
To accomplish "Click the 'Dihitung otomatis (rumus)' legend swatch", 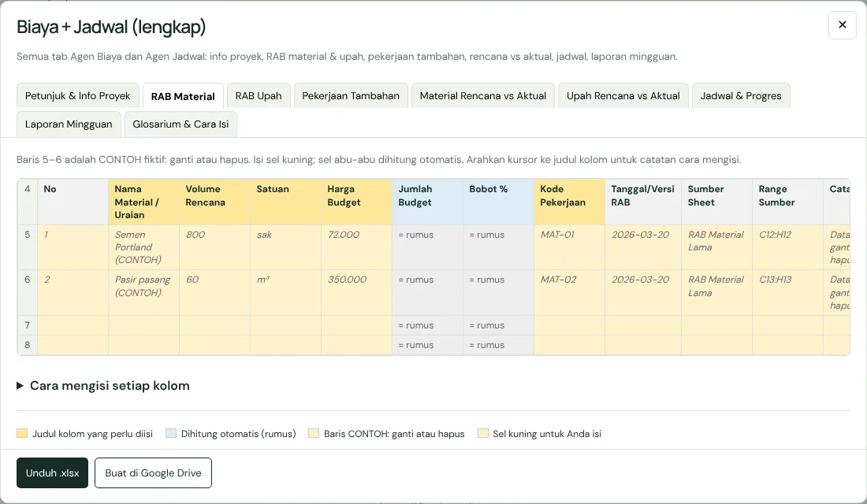I will click(171, 433).
